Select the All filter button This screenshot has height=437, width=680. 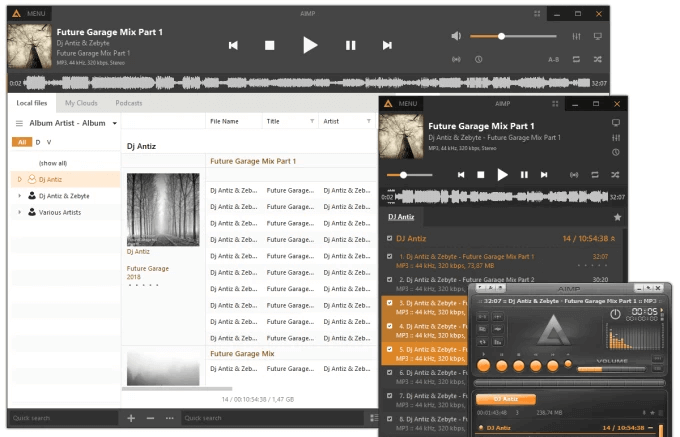22,142
